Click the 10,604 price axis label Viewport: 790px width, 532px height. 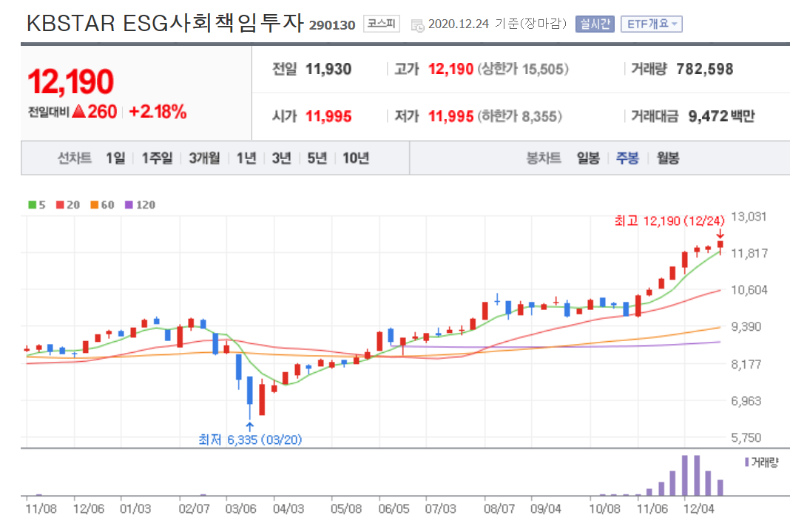(x=749, y=290)
